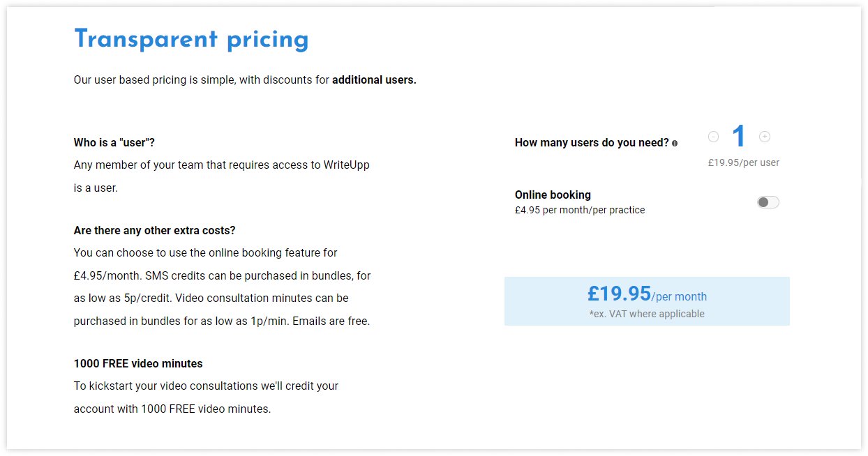Click the ex. VAT where applicable note
The width and height of the screenshot is (868, 456).
(647, 314)
